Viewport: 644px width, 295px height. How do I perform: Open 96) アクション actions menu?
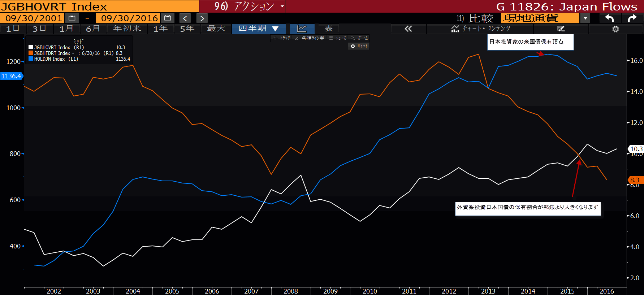point(249,6)
